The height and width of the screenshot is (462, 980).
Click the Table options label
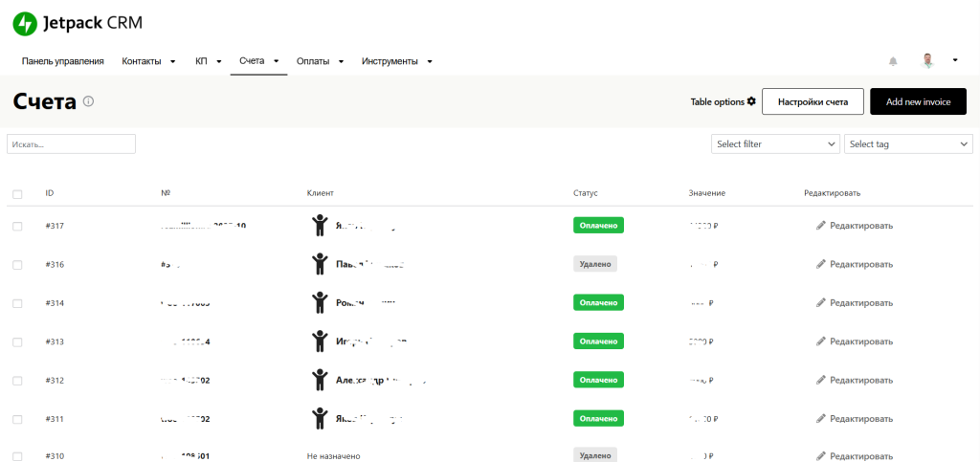pyautogui.click(x=718, y=101)
